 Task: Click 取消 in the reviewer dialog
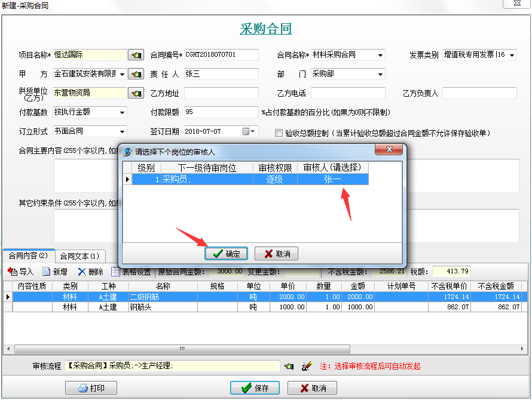click(276, 254)
